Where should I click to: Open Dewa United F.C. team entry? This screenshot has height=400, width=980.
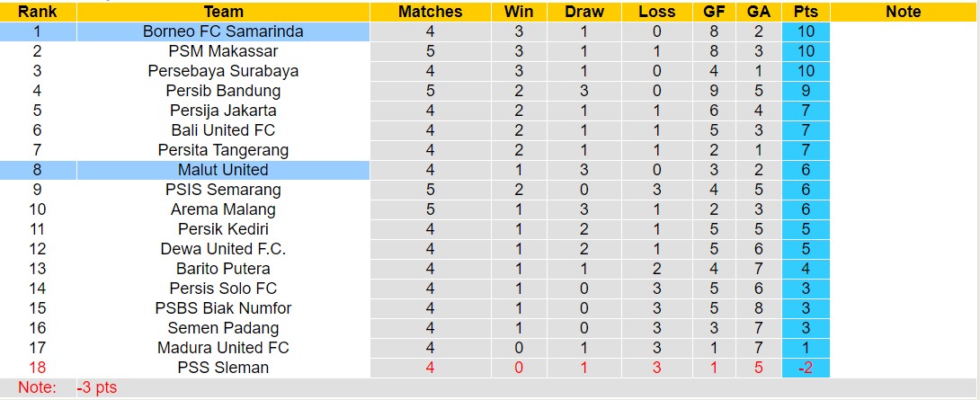(223, 249)
